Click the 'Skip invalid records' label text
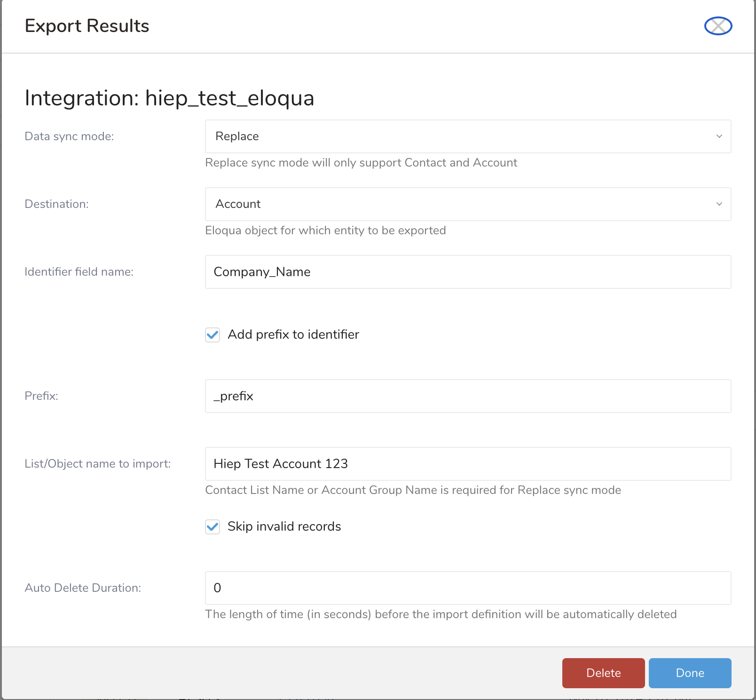The width and height of the screenshot is (756, 700). pyautogui.click(x=284, y=526)
